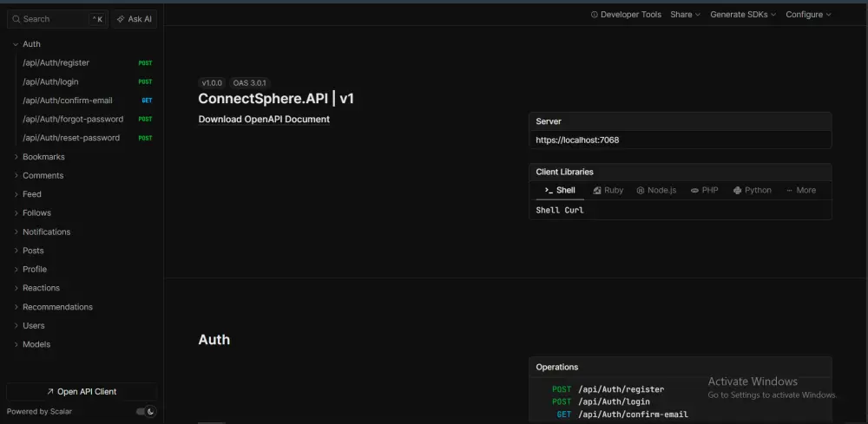Click Download OpenAPI Document link
Image resolution: width=868 pixels, height=424 pixels.
[264, 120]
